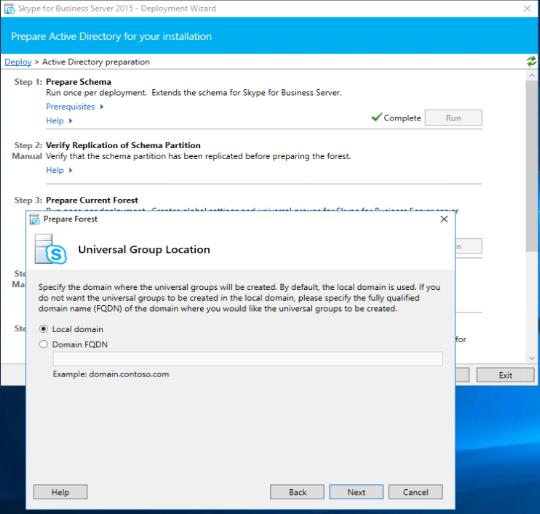Click the Prepare Current Forest step title
This screenshot has height=514, width=540.
tap(92, 200)
